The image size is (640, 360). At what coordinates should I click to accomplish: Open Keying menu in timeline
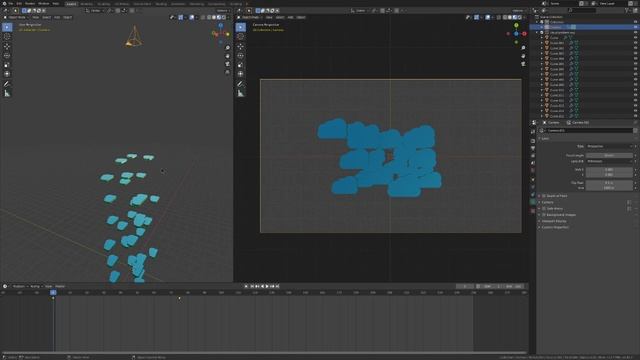36,287
